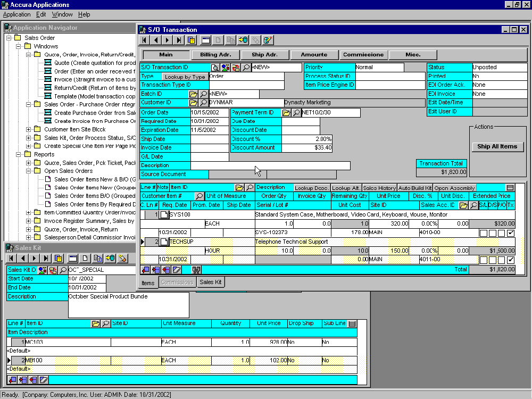This screenshot has width=532, height=399.
Task: Expand Invoice Register Summary node
Action: 29,221
